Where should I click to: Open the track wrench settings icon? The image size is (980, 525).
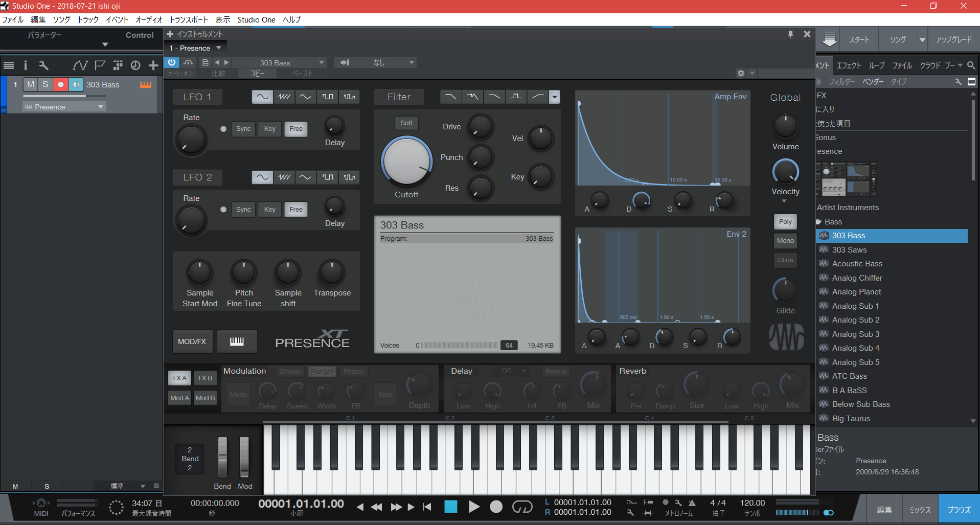pyautogui.click(x=43, y=65)
